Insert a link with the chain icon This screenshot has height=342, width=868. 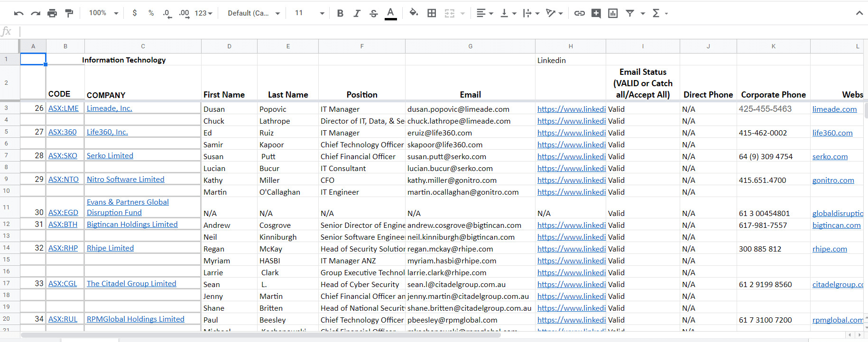579,13
